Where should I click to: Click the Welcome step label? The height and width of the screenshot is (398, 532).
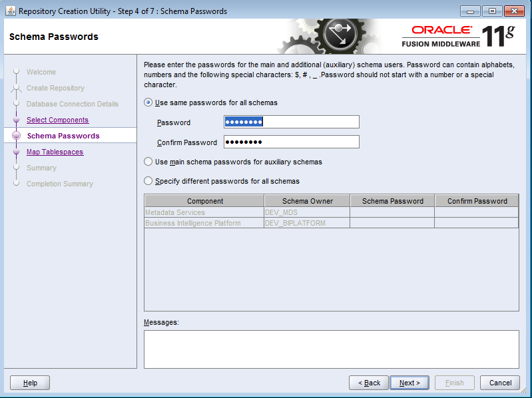(x=41, y=72)
